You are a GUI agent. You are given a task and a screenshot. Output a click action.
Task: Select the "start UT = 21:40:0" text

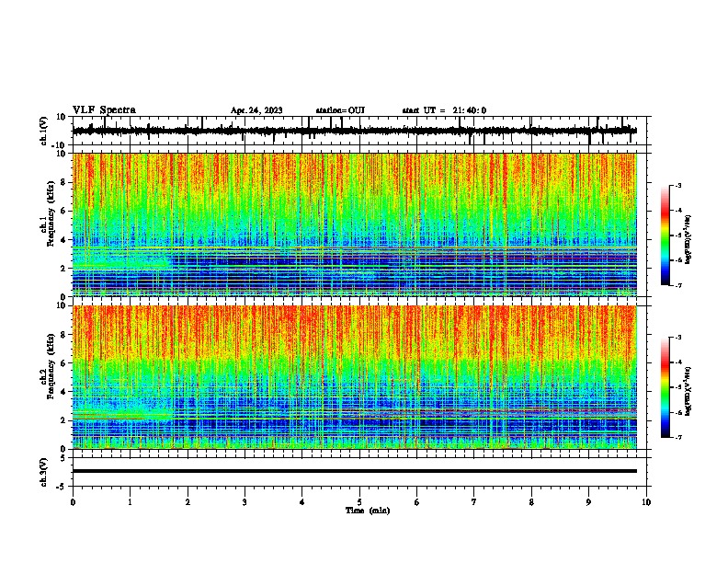pyautogui.click(x=444, y=110)
